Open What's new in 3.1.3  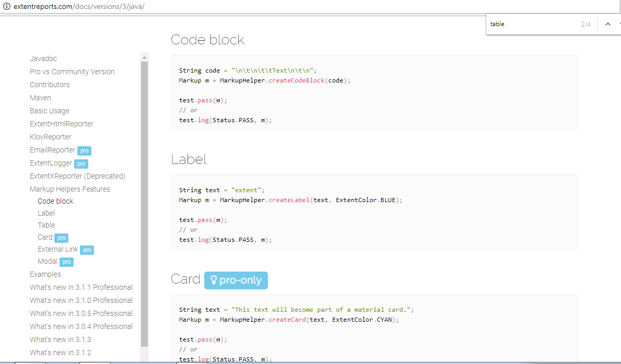tap(60, 340)
